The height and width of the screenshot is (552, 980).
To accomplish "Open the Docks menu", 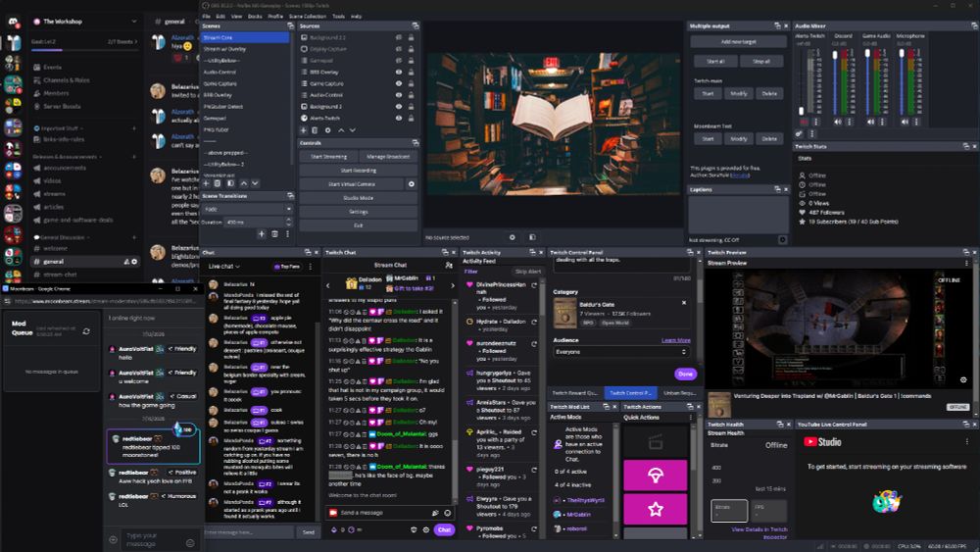I will coord(255,17).
